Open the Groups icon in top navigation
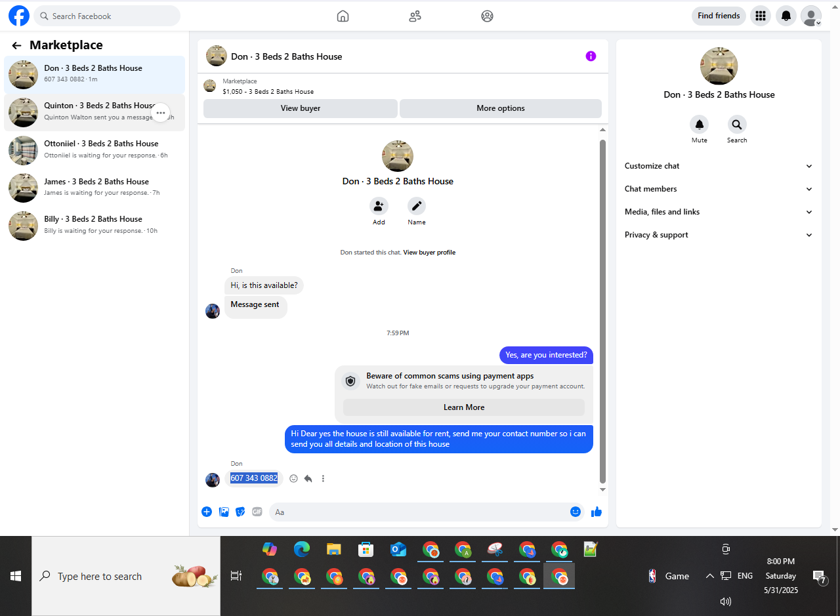840x616 pixels. coord(487,16)
